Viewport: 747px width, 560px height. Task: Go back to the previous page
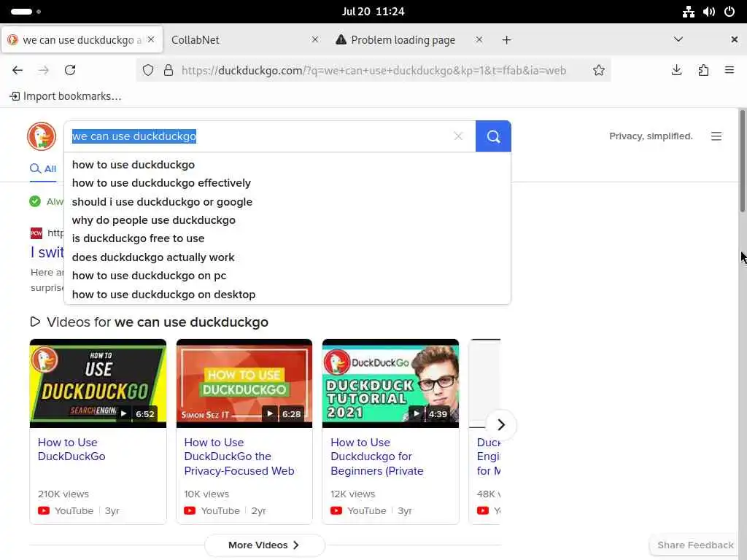point(18,70)
